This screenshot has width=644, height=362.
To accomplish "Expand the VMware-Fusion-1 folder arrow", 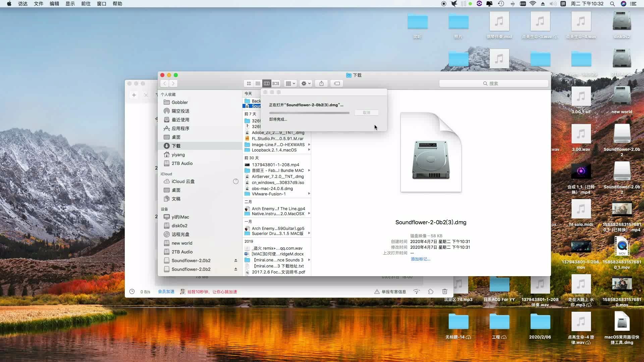I will [x=309, y=194].
